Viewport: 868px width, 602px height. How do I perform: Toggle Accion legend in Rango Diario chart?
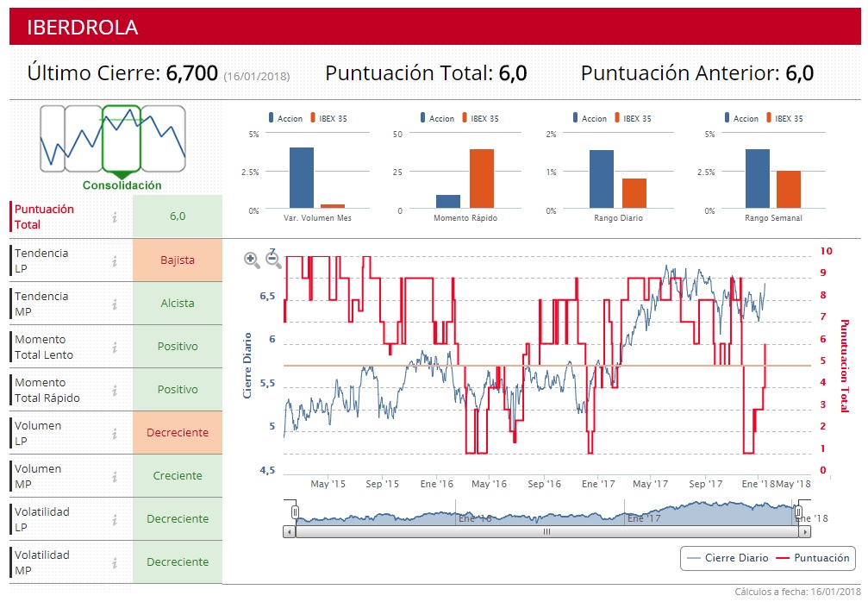click(590, 118)
